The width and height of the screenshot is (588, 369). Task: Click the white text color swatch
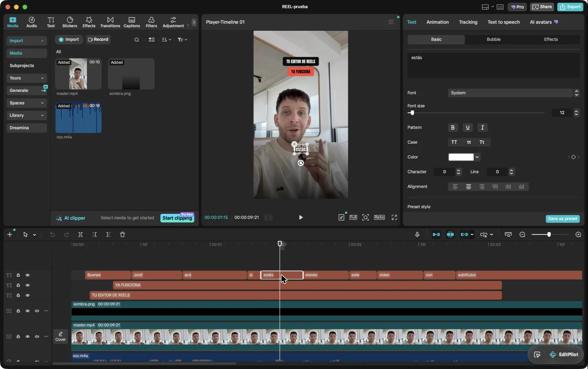click(461, 157)
